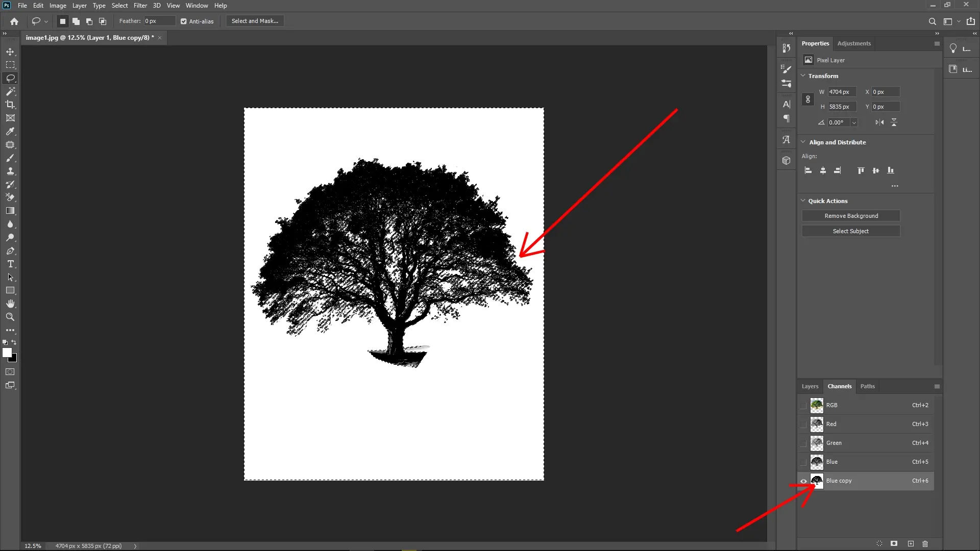Open the Filter menu
The height and width of the screenshot is (551, 980).
click(140, 5)
